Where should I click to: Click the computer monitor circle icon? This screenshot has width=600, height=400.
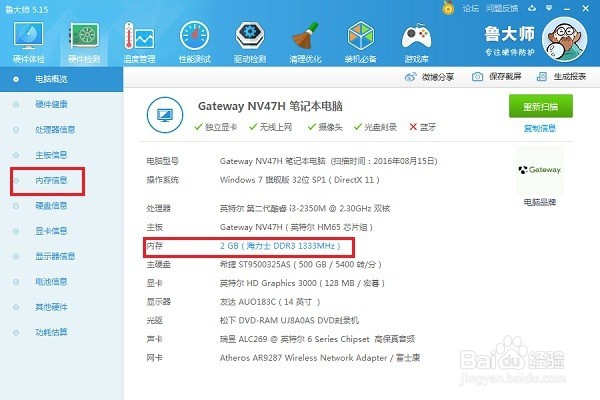point(165,115)
